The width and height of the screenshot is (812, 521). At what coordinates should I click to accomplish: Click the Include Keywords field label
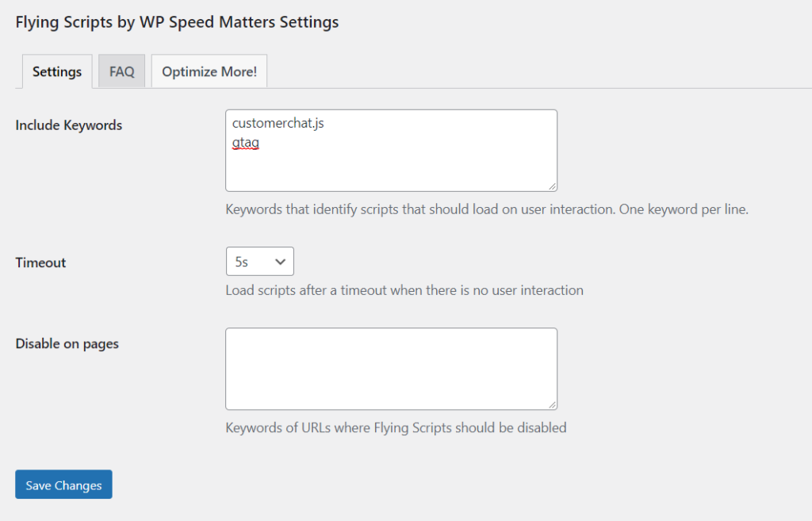click(x=69, y=125)
